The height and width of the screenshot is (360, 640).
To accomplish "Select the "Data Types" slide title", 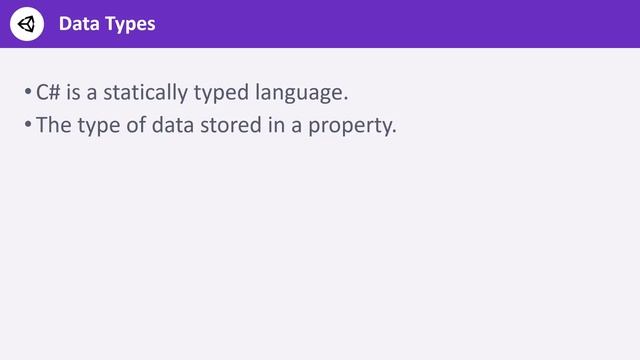I will (x=107, y=24).
